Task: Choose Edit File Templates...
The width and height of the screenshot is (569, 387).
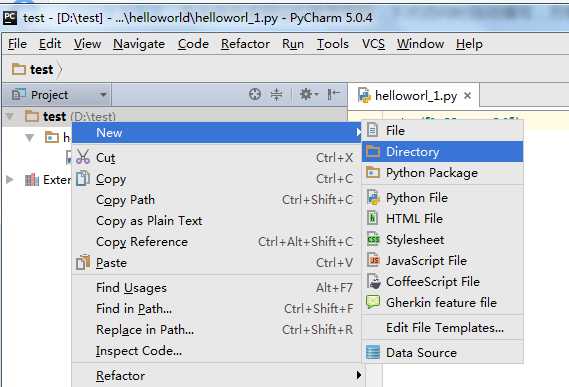Action: pos(443,328)
